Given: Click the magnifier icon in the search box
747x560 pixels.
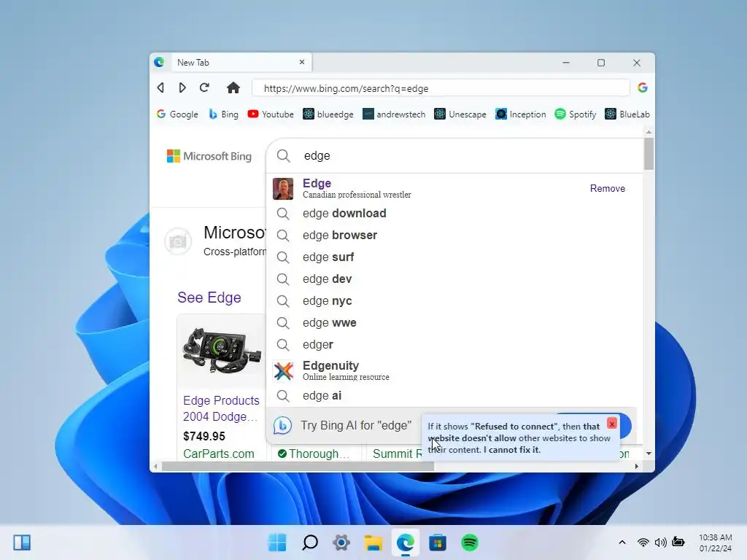Looking at the screenshot, I should [x=284, y=156].
